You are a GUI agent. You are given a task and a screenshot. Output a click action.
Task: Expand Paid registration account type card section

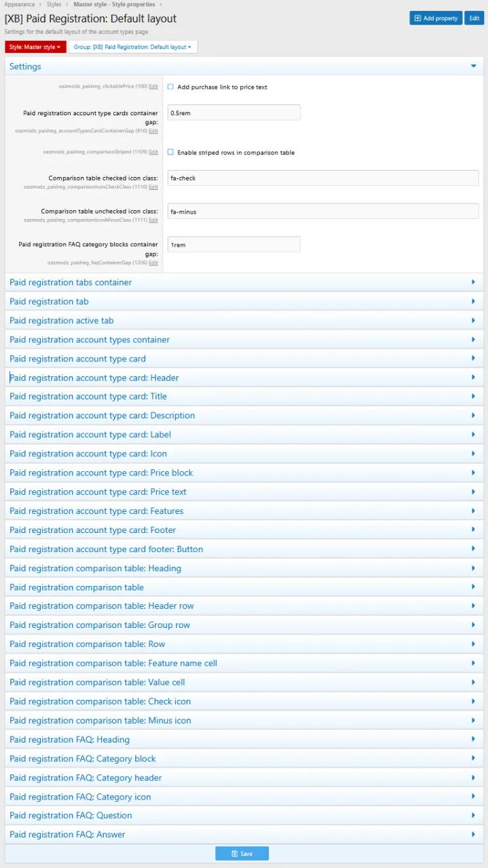pos(244,359)
